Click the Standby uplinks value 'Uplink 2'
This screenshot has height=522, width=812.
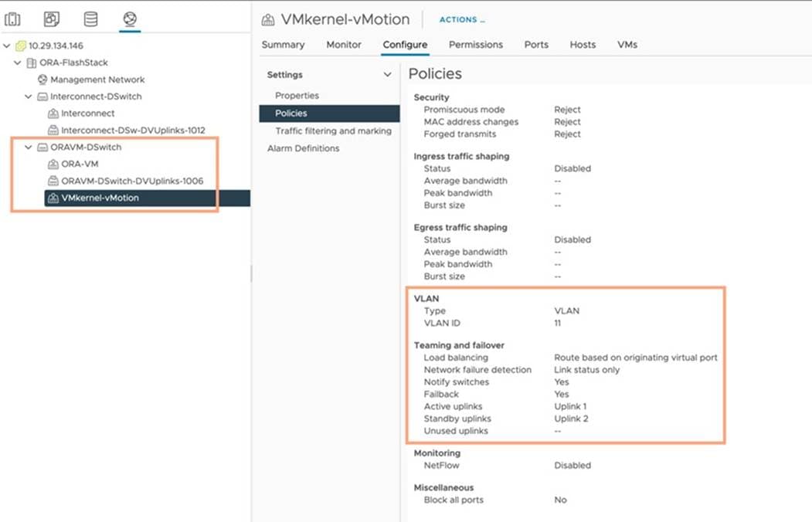pyautogui.click(x=571, y=419)
